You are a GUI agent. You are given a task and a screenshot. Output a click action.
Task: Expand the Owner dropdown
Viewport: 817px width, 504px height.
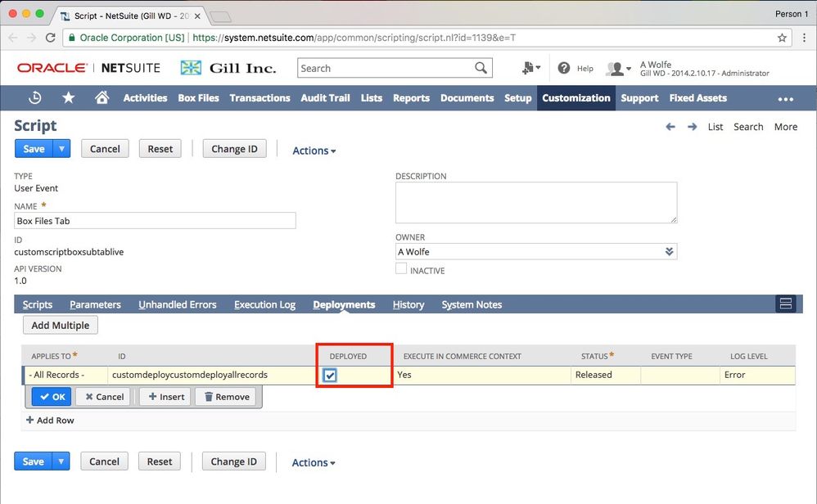coord(669,252)
